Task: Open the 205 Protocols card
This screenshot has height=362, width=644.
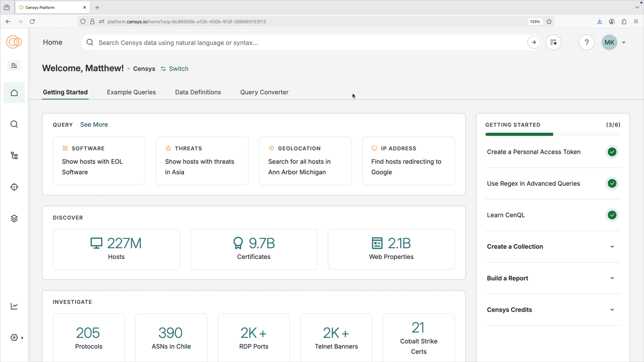Action: pos(89,338)
